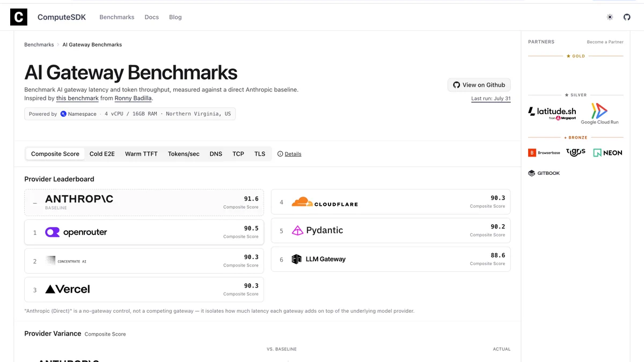Switch to the TLS tab

pos(260,154)
